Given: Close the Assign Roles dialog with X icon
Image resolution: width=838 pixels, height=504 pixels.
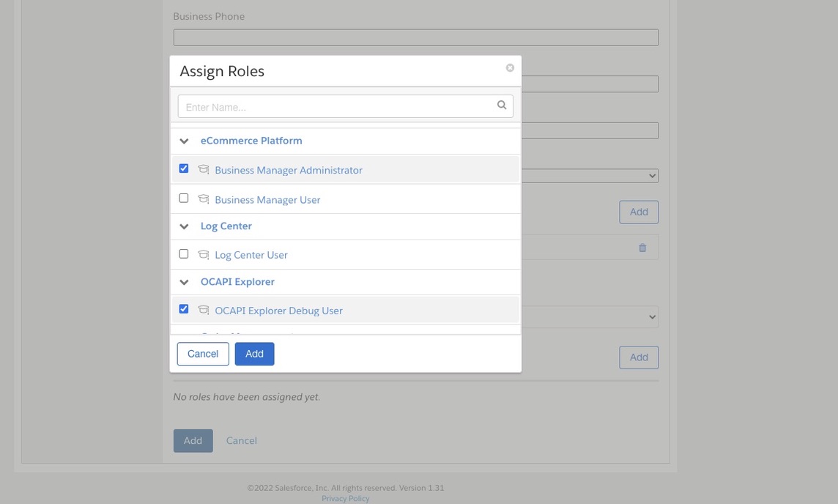Looking at the screenshot, I should pyautogui.click(x=510, y=68).
